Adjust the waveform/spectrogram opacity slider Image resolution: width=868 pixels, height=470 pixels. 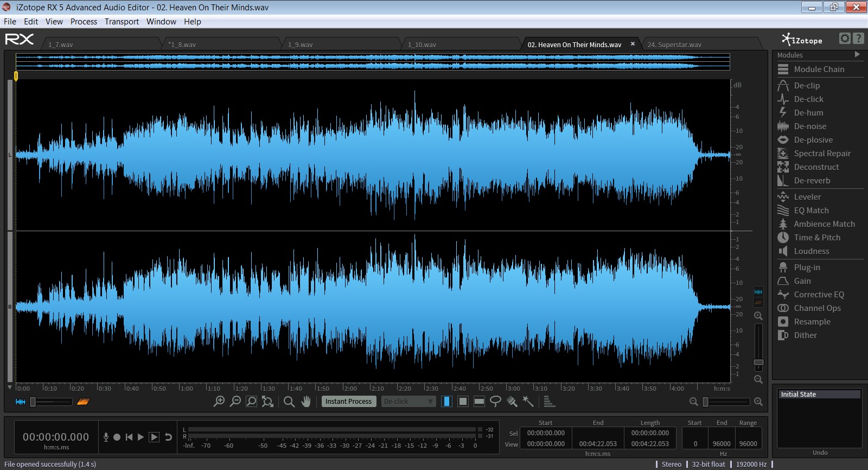[x=52, y=402]
